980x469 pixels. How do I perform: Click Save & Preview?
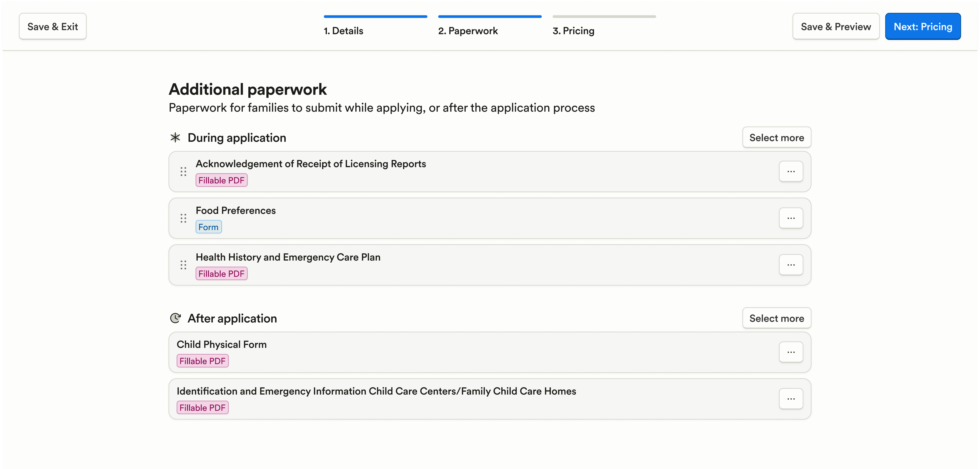tap(835, 26)
